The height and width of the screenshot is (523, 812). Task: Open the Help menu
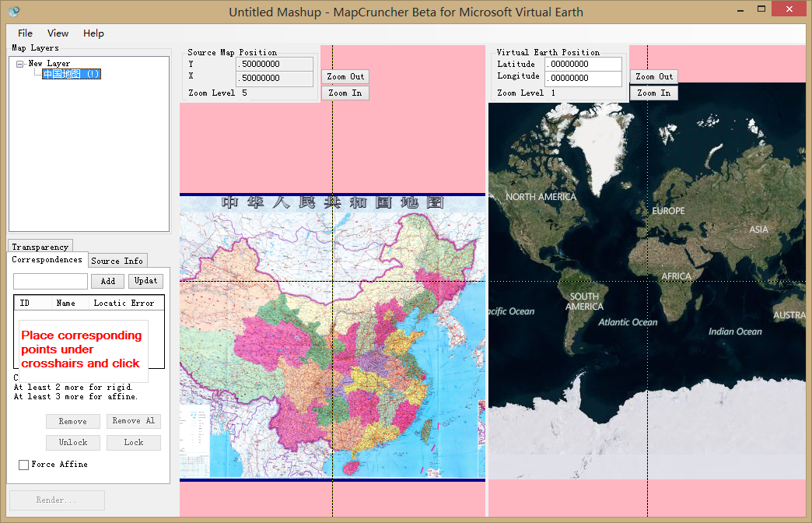point(94,33)
